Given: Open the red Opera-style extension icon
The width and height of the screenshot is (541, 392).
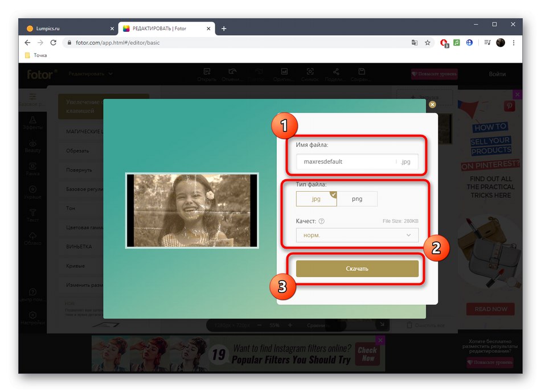Looking at the screenshot, I should (444, 43).
